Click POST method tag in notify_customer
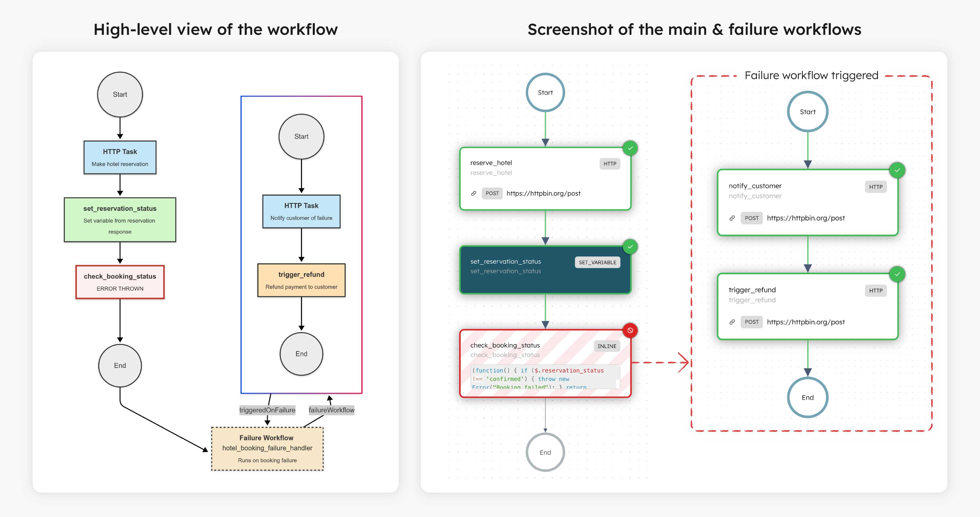Screen dimensions: 980x517 [x=751, y=218]
